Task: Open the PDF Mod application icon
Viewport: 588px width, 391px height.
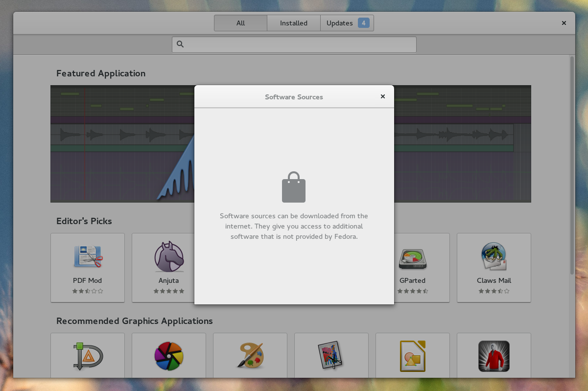Action: coord(88,256)
